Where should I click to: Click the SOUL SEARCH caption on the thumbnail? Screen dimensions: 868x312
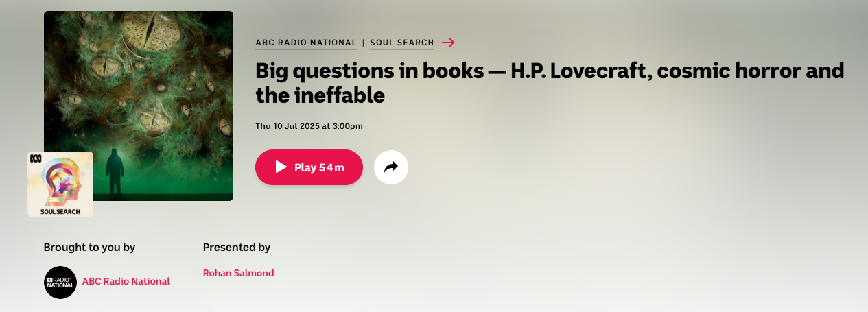click(x=60, y=212)
